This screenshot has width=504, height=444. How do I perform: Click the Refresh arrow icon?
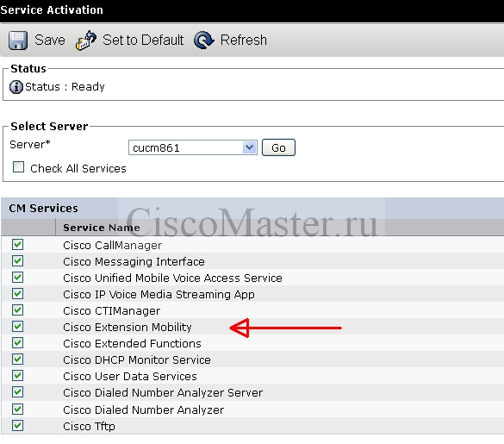(204, 41)
